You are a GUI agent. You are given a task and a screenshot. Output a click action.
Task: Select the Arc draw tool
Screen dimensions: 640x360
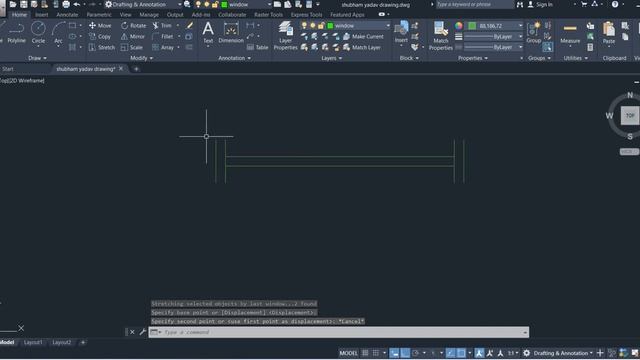click(x=58, y=33)
